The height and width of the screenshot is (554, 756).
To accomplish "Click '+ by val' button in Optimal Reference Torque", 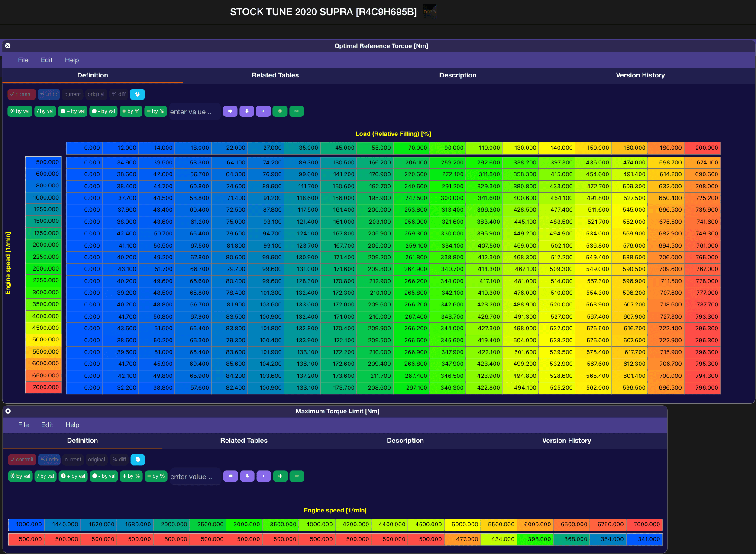I will click(73, 111).
